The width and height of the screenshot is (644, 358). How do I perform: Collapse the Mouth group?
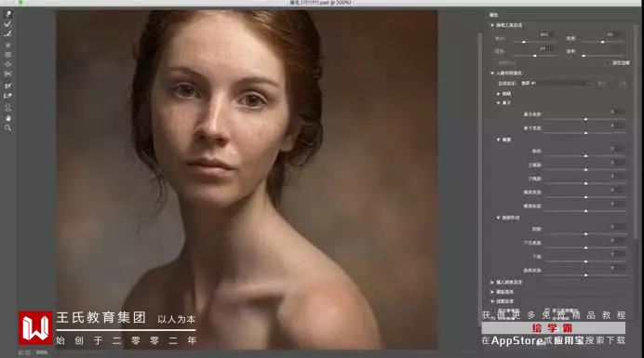click(499, 139)
